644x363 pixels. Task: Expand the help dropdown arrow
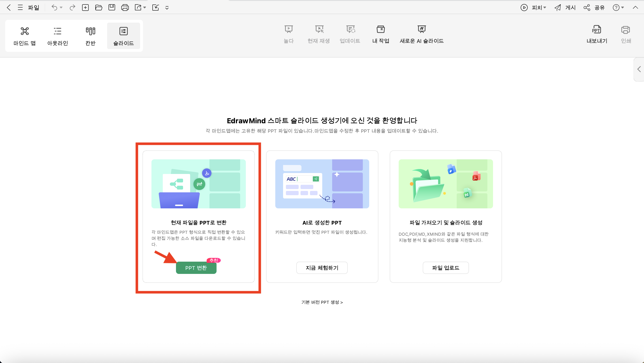[x=623, y=8]
